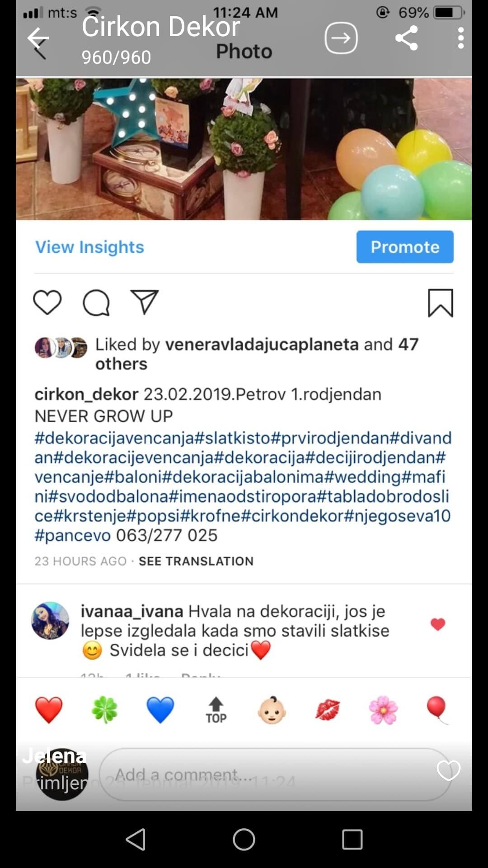488x868 pixels.
Task: Insert the baby face emoji
Action: (x=272, y=710)
